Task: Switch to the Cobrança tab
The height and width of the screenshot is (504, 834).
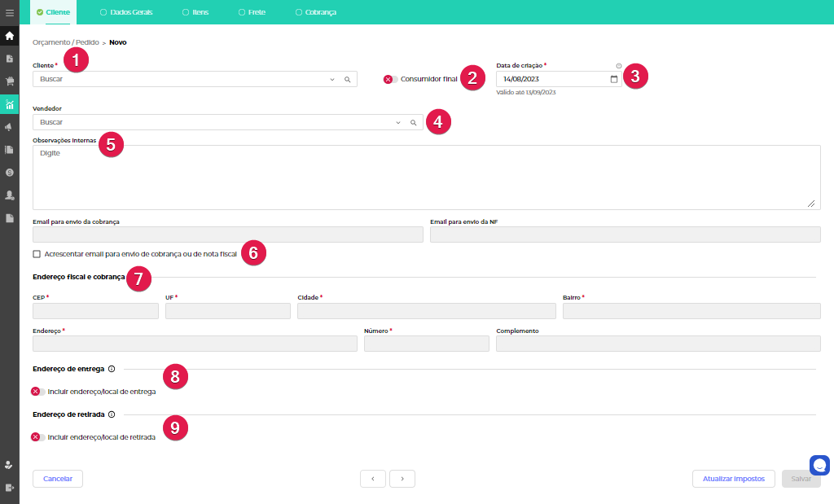Action: (315, 12)
